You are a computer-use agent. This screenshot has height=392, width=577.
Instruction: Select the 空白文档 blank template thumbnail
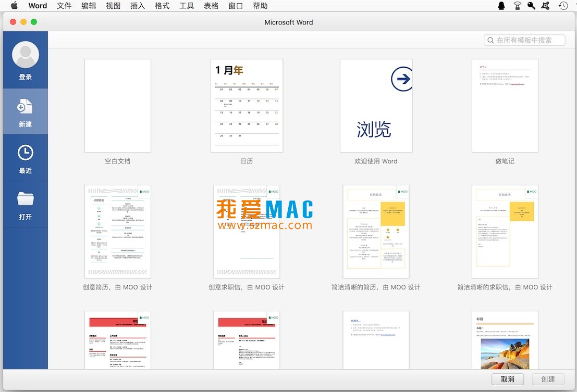[118, 106]
